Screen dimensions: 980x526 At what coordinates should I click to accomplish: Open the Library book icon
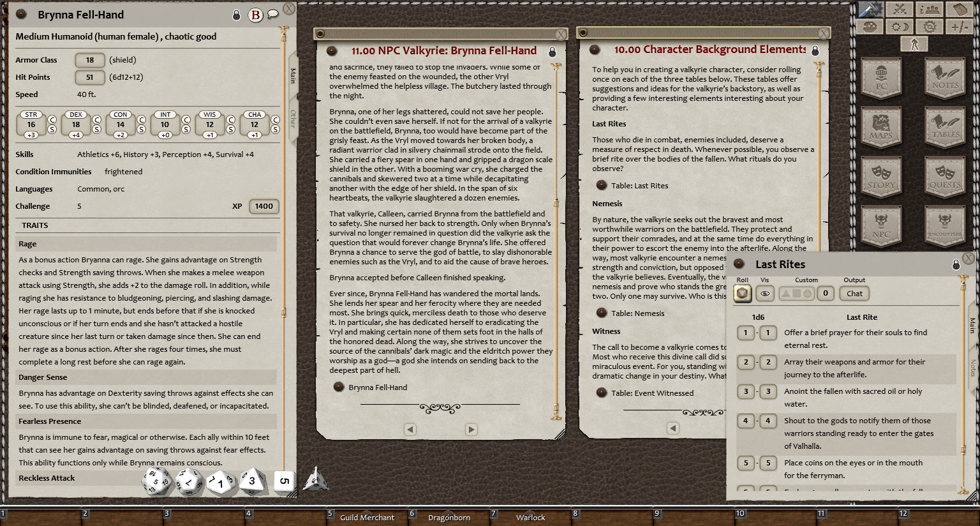pyautogui.click(x=960, y=10)
